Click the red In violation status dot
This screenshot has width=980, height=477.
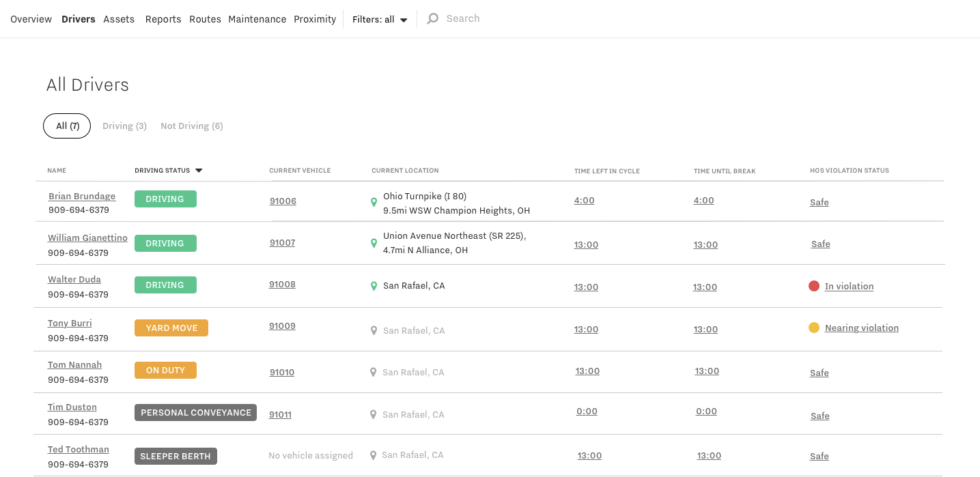click(814, 286)
